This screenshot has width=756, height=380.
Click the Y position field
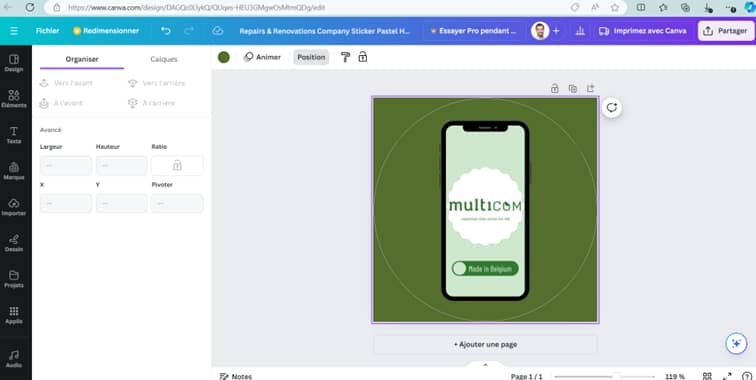(x=122, y=204)
